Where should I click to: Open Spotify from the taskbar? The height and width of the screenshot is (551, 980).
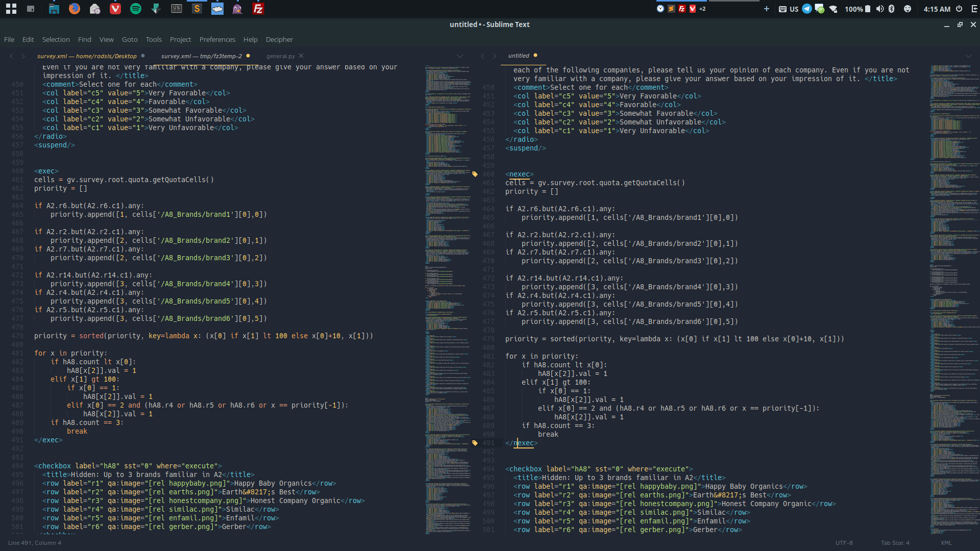click(136, 9)
